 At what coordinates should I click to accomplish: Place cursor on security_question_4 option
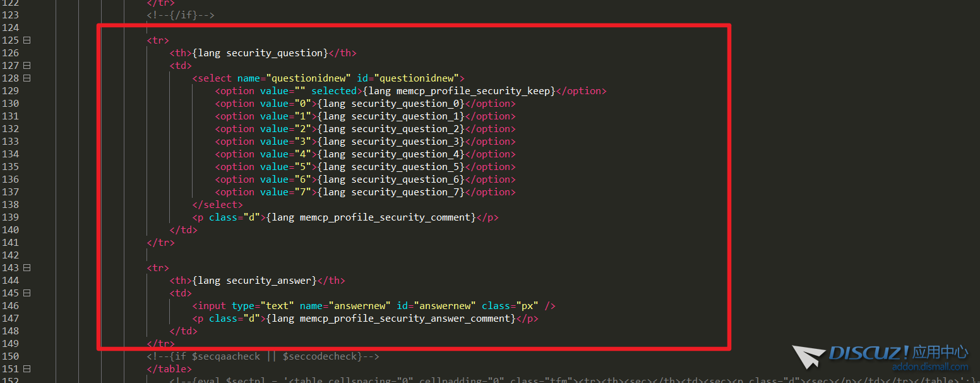click(x=365, y=154)
